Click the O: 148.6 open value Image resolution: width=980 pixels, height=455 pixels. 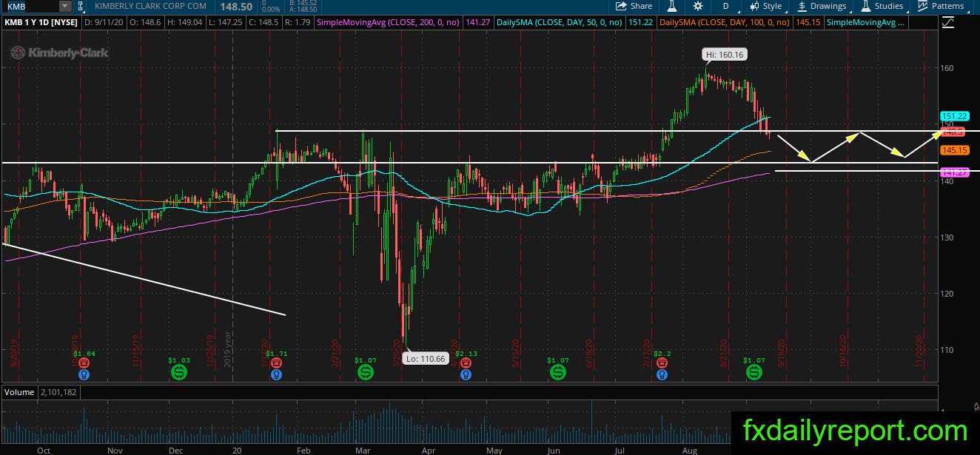coord(144,23)
